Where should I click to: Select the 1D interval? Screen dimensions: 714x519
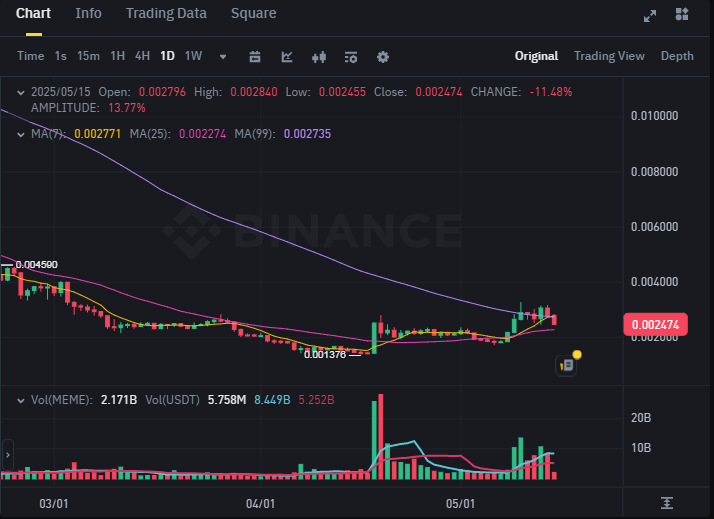167,56
